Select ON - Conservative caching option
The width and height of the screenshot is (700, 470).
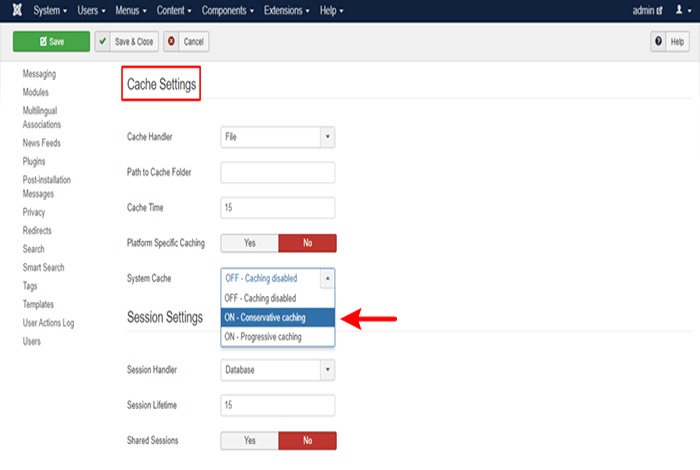(x=277, y=318)
